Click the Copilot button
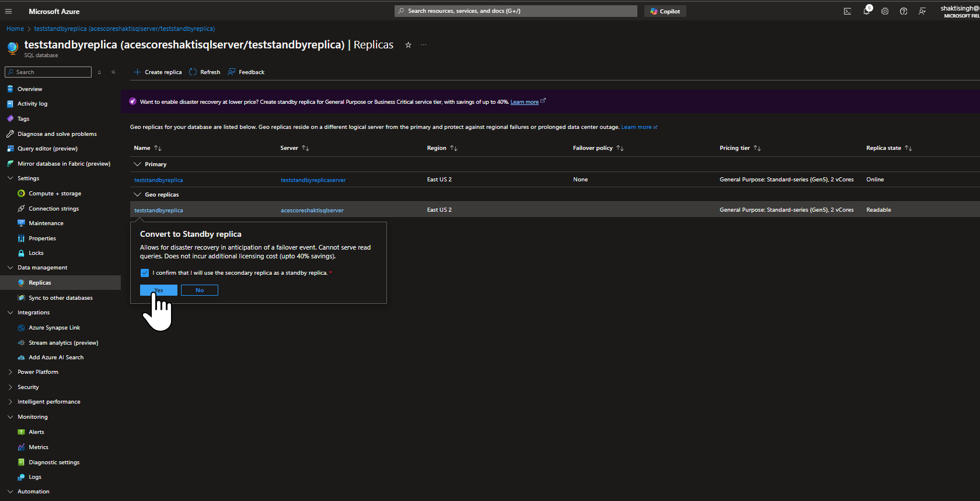The width and height of the screenshot is (980, 501). click(x=665, y=11)
